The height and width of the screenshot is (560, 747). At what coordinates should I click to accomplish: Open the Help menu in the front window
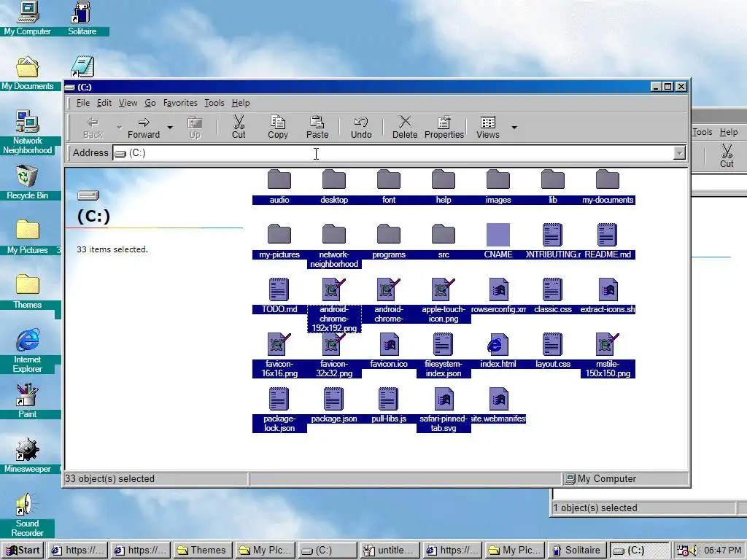[241, 103]
